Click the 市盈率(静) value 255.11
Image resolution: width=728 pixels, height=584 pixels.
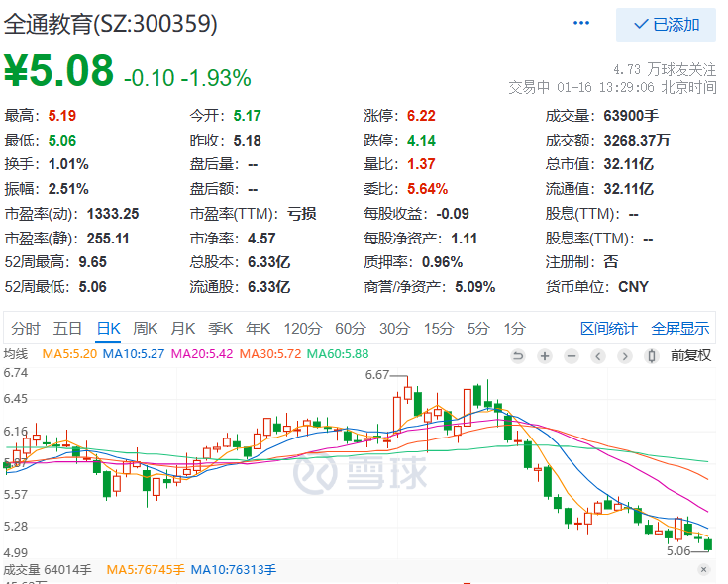click(x=108, y=239)
